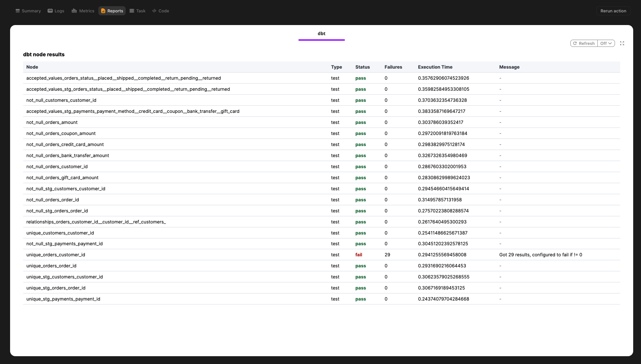Click execution time 0.2941255569458008
Image resolution: width=641 pixels, height=364 pixels.
point(442,255)
